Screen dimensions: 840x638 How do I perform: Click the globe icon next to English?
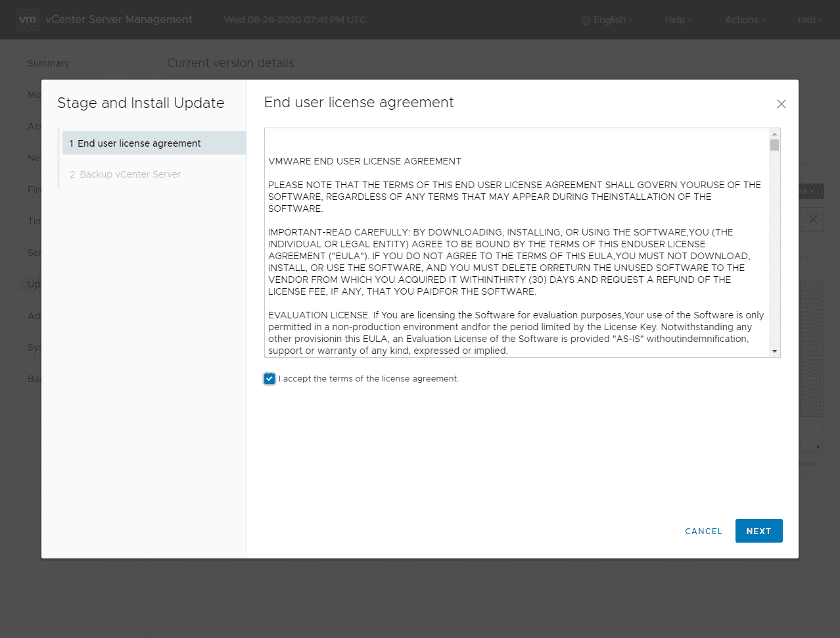point(585,20)
